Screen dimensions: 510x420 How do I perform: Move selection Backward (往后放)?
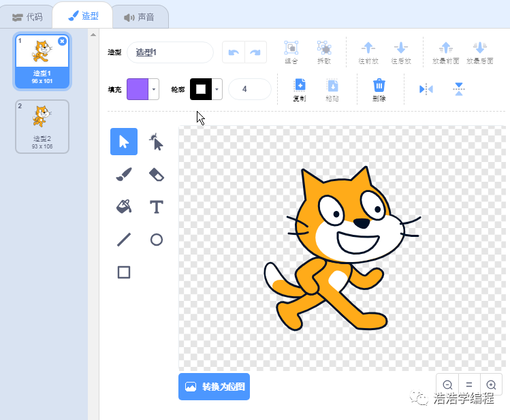[401, 52]
